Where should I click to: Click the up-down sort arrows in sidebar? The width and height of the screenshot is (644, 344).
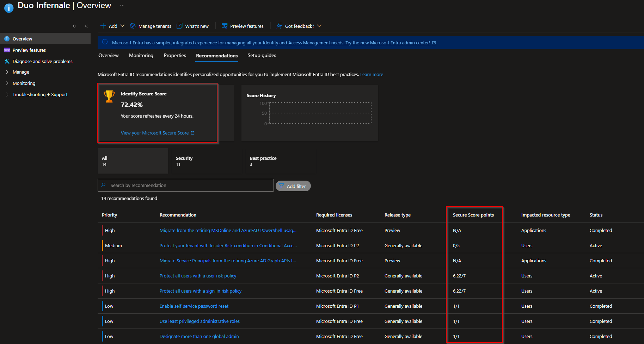coord(74,26)
